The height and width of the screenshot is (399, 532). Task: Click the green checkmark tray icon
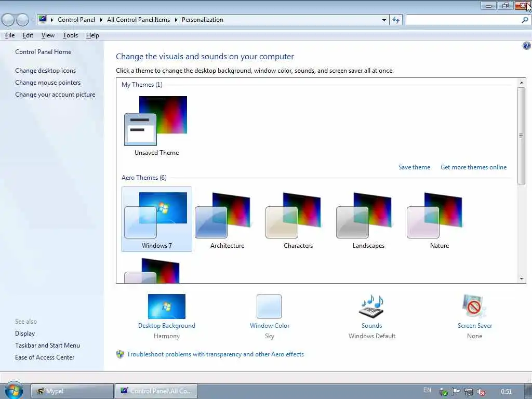coord(444,392)
